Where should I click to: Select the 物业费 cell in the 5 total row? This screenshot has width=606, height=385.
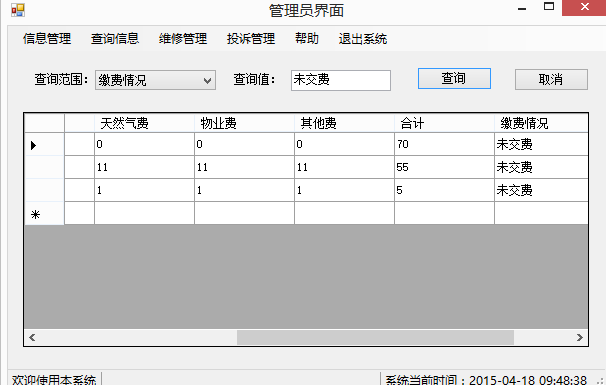point(244,190)
